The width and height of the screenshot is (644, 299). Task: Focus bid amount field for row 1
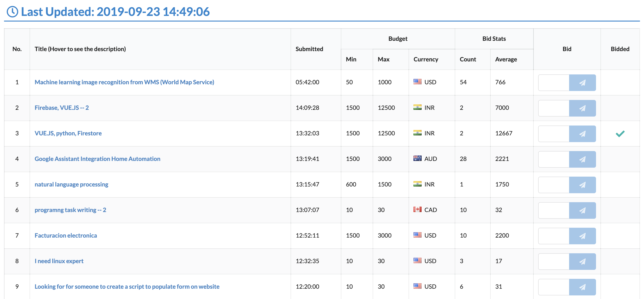[553, 83]
